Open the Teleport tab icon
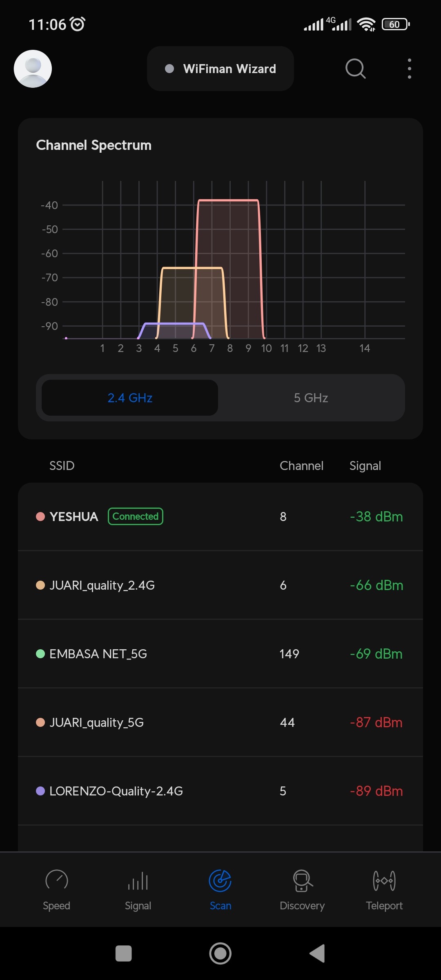The image size is (441, 980). coord(384,880)
